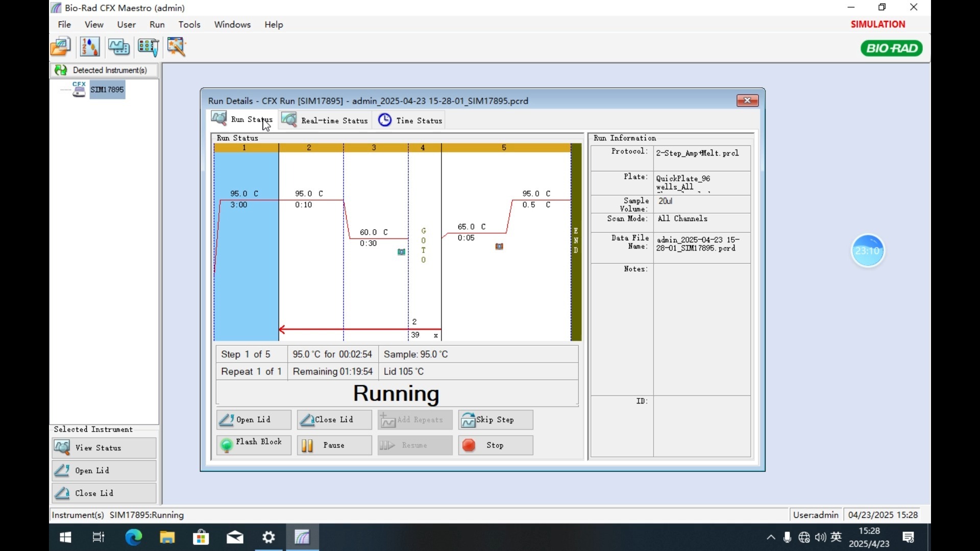Image resolution: width=980 pixels, height=551 pixels.
Task: Click plate read camera icon in step 3
Action: (x=401, y=252)
